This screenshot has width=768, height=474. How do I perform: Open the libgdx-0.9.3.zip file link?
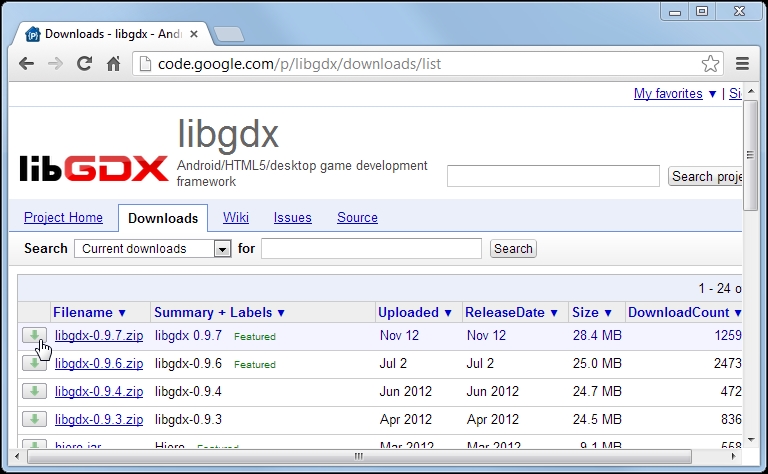point(99,419)
